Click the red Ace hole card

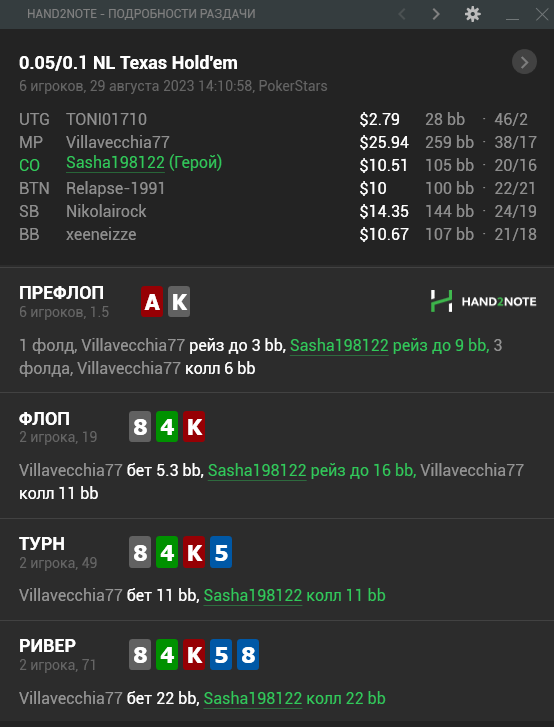[152, 302]
